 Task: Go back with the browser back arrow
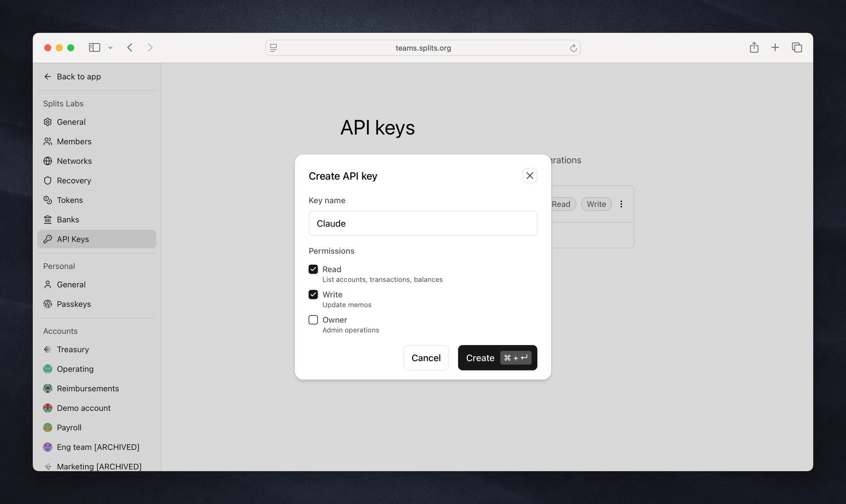point(130,48)
